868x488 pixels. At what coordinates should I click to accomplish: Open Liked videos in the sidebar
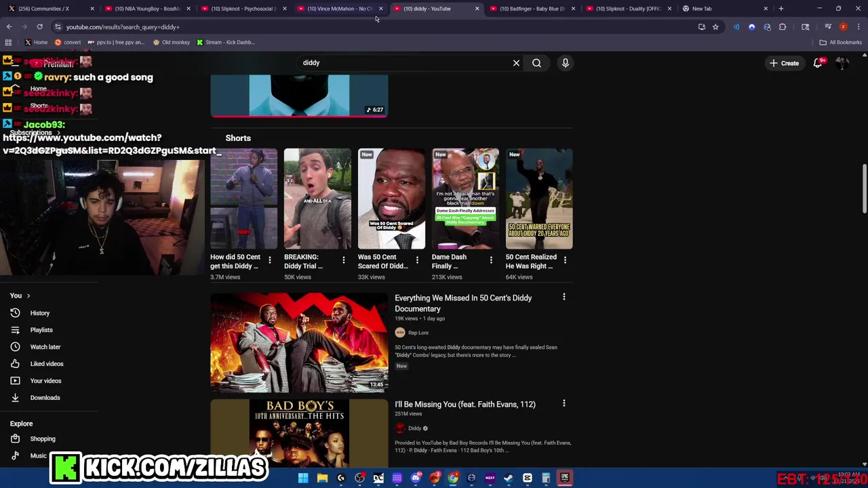(x=47, y=364)
